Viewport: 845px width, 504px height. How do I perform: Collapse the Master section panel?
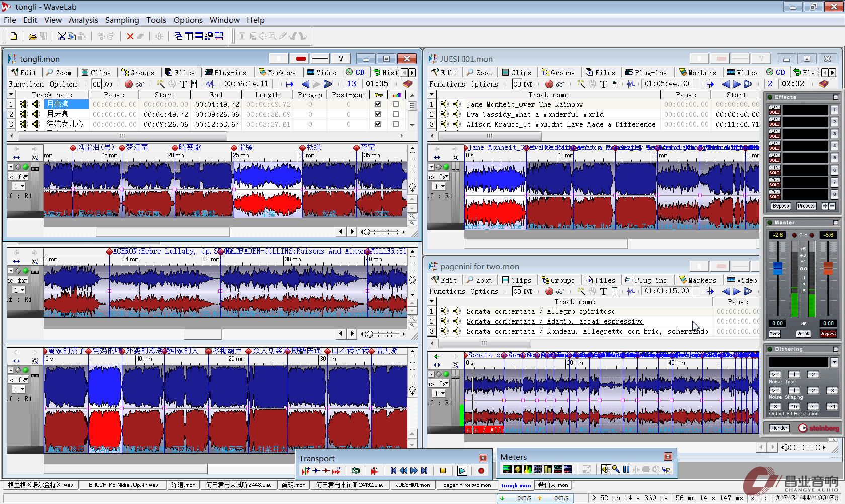835,222
